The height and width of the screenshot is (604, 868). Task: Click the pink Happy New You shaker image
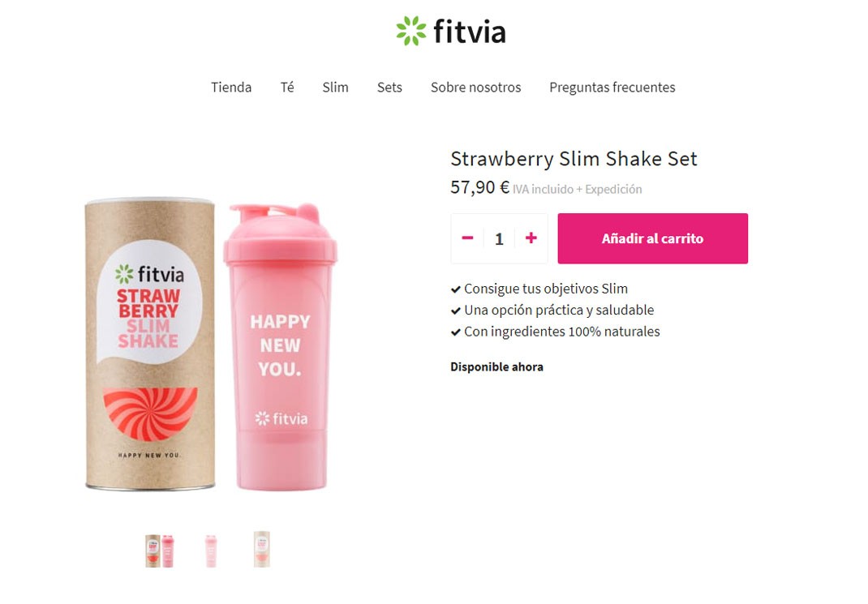pos(280,347)
